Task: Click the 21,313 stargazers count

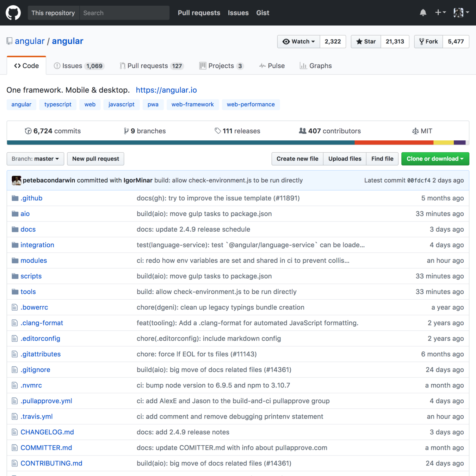Action: pos(395,42)
